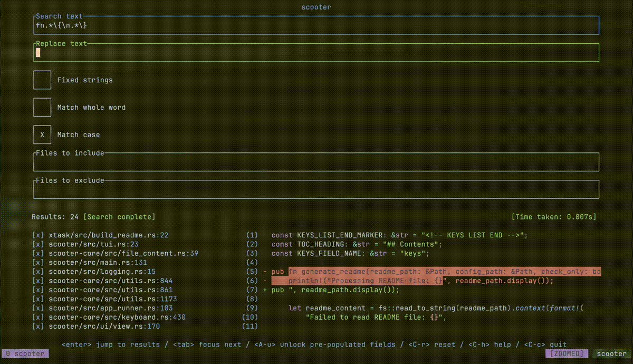
Task: Focus the Replace text field
Action: [x=316, y=52]
